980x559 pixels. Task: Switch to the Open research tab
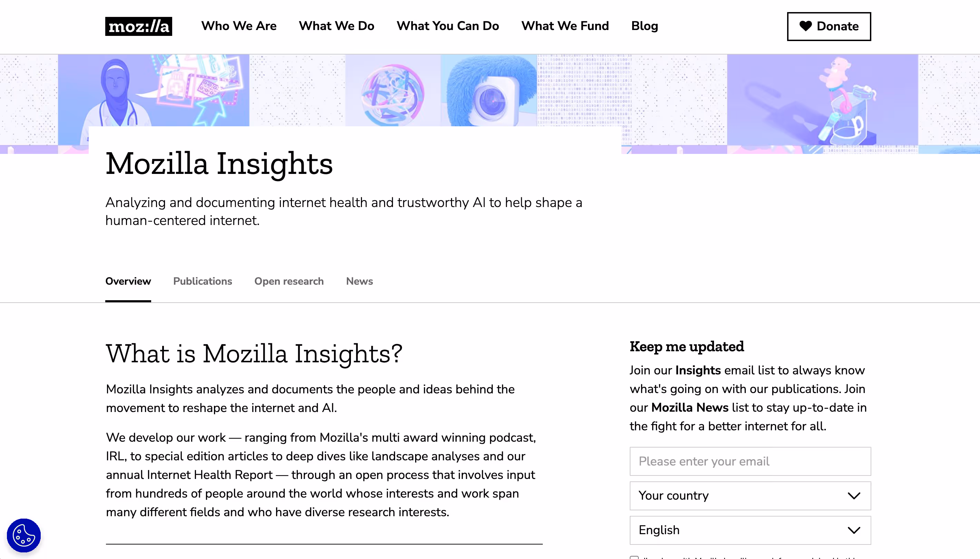tap(289, 282)
